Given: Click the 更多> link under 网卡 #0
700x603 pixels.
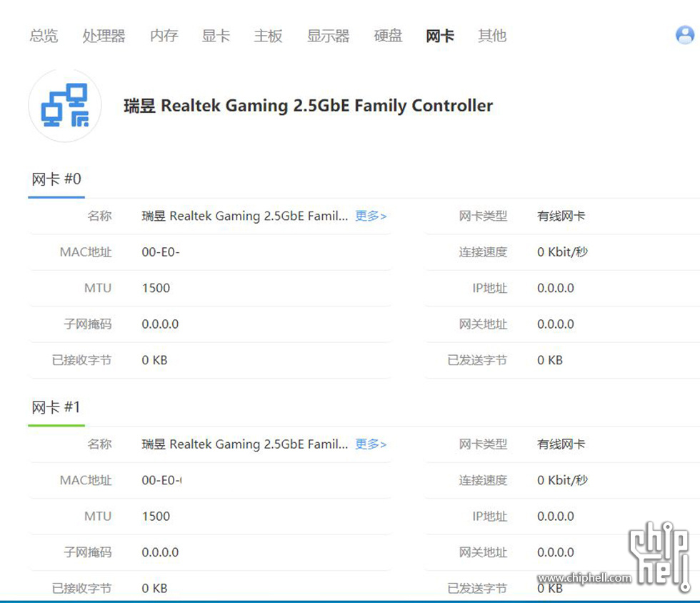Looking at the screenshot, I should [371, 216].
